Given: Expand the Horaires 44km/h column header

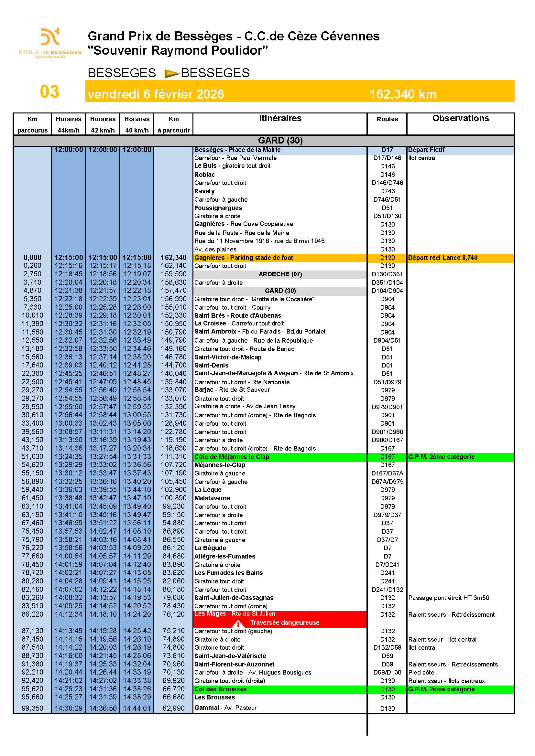Looking at the screenshot, I should (x=69, y=123).
